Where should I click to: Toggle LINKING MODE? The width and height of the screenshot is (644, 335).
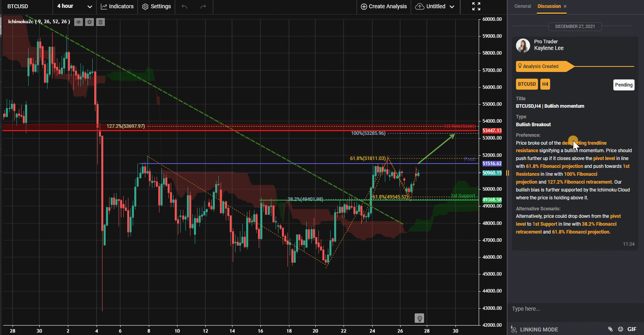coord(534,329)
